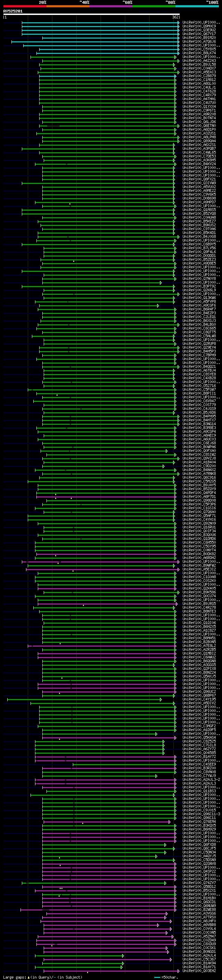Click the purple ~60% identity legend segment
Image resolution: width=222 pixels, height=980 pixels.
pos(111,6)
